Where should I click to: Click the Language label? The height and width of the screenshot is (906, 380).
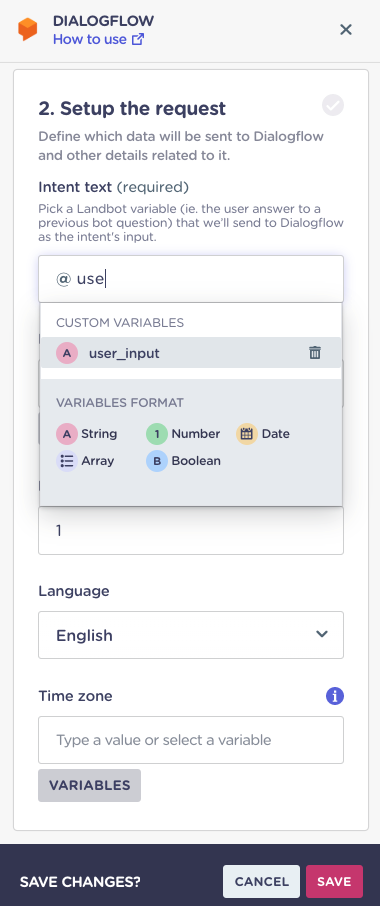click(x=74, y=591)
